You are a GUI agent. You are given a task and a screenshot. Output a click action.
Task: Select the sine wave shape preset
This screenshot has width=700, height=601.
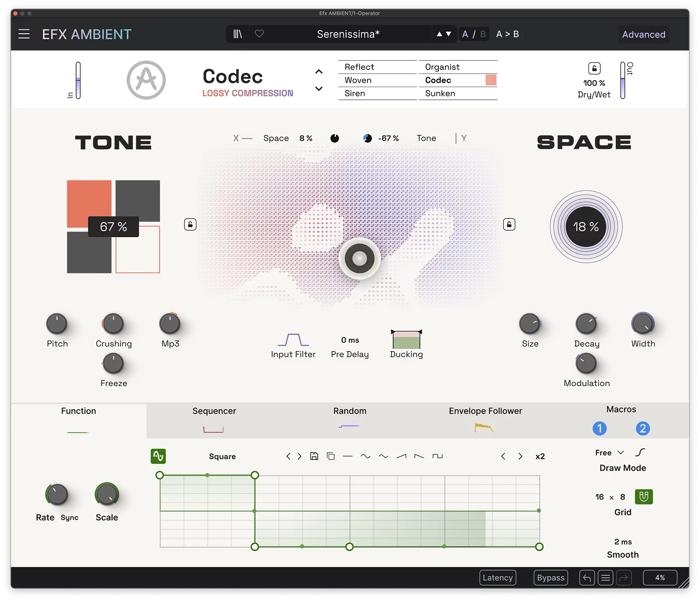click(365, 456)
